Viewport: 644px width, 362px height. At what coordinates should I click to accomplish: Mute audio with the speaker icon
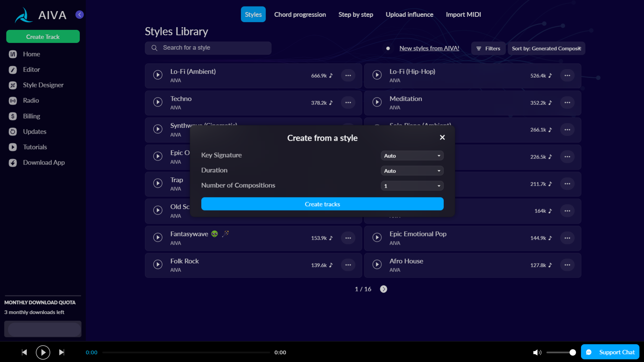tap(537, 352)
